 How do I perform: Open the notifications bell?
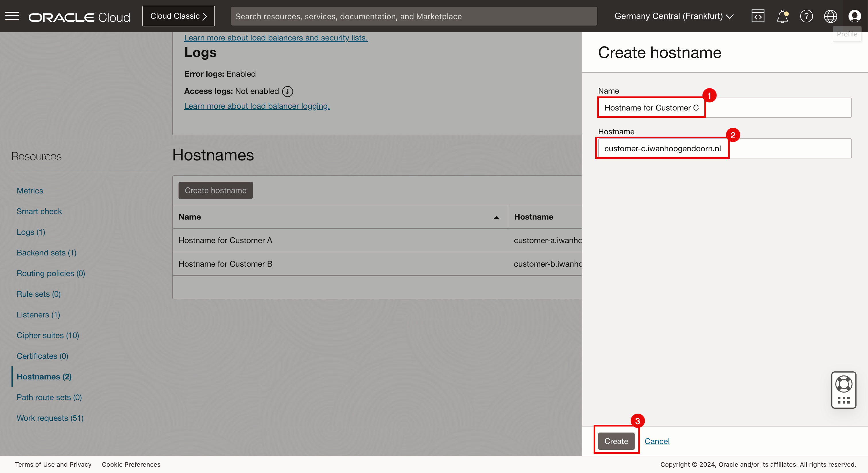(782, 16)
